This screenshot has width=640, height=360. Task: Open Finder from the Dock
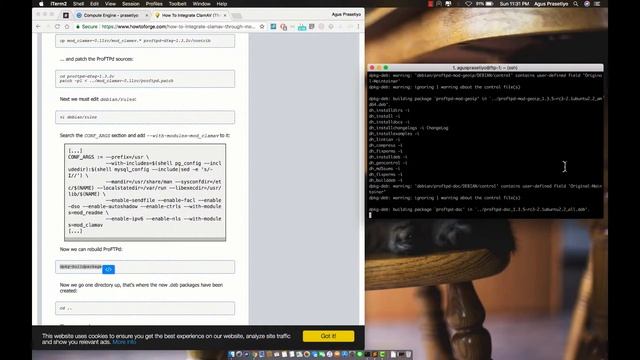click(x=231, y=354)
